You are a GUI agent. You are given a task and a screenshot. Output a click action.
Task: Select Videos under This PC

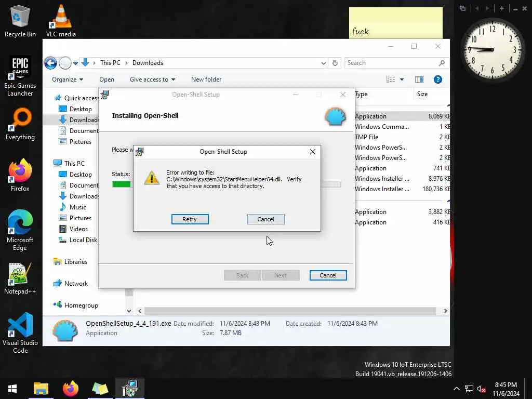pyautogui.click(x=74, y=229)
